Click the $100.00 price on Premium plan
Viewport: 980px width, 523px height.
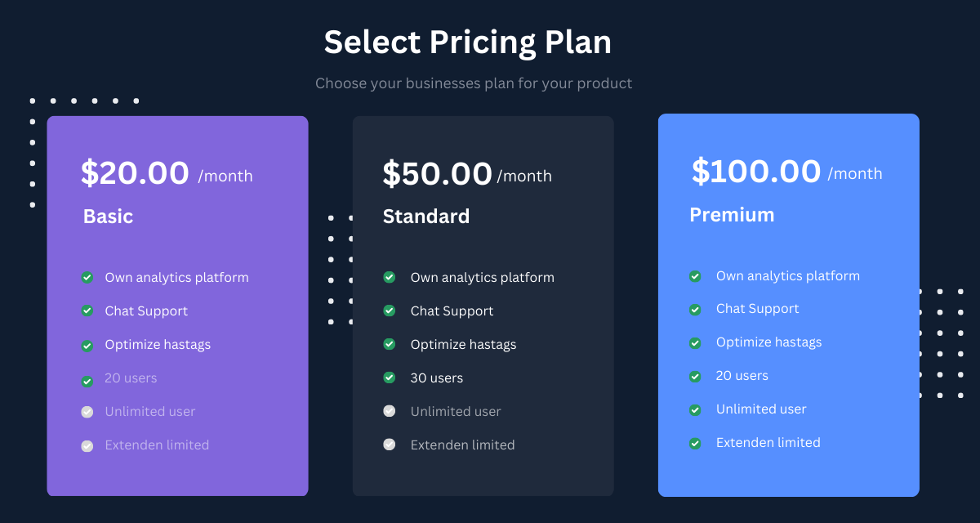tap(755, 172)
